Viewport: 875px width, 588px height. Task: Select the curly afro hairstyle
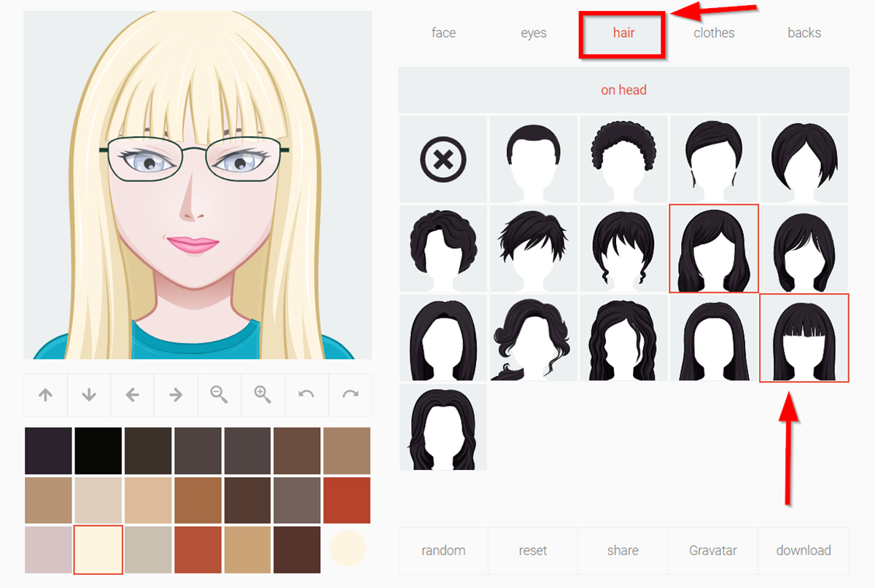click(x=623, y=159)
